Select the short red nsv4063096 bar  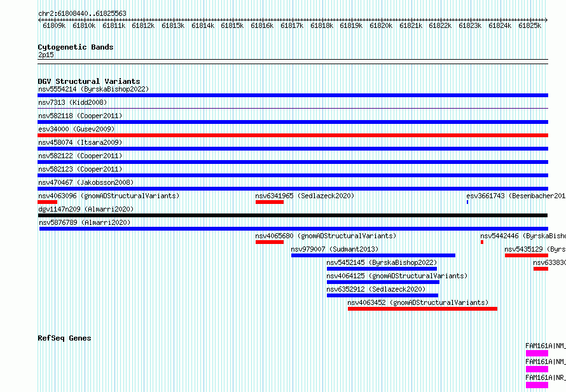[47, 202]
